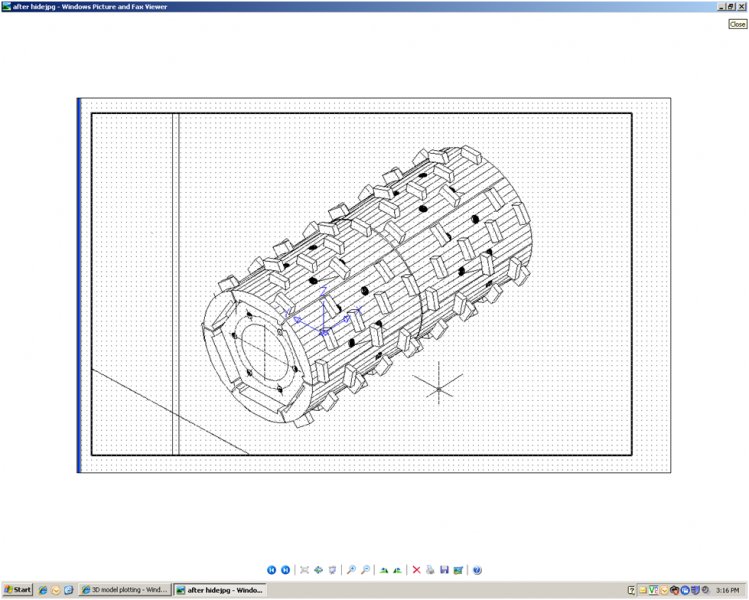Rotate the image counterclockwise
The height and width of the screenshot is (600, 749).
tap(398, 570)
